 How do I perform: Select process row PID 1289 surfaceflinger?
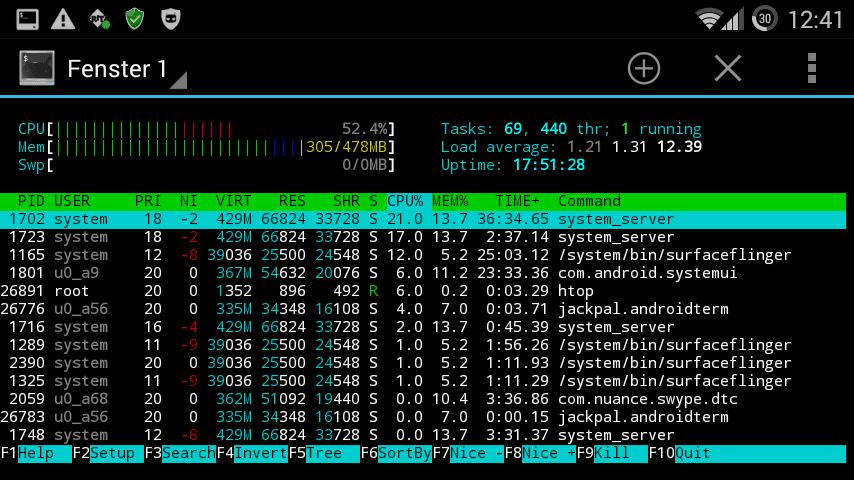[x=423, y=345]
